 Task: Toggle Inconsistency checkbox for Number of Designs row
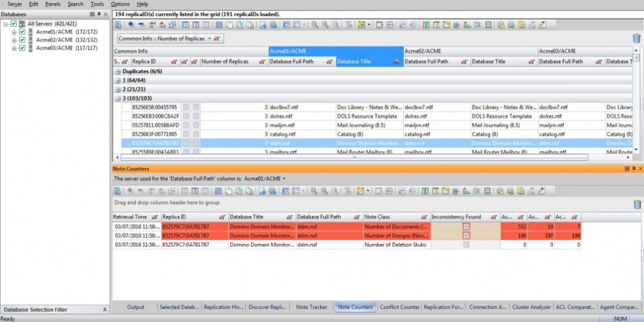tap(466, 236)
